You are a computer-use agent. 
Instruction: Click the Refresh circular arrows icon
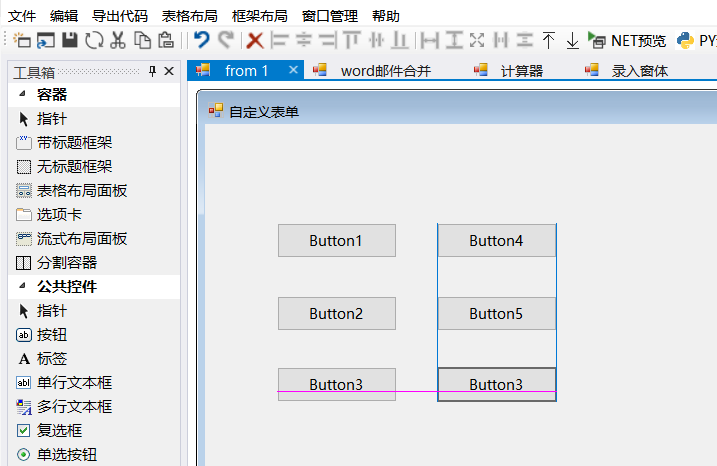(94, 40)
